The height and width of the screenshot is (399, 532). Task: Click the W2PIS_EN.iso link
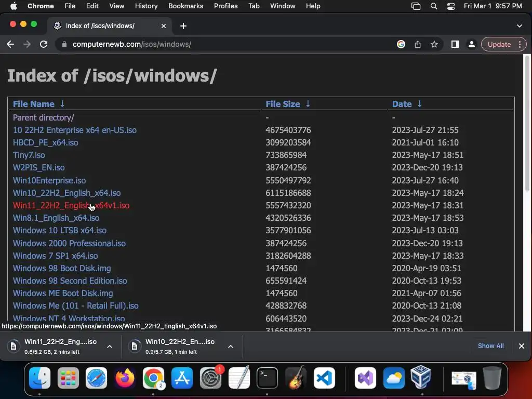click(38, 168)
